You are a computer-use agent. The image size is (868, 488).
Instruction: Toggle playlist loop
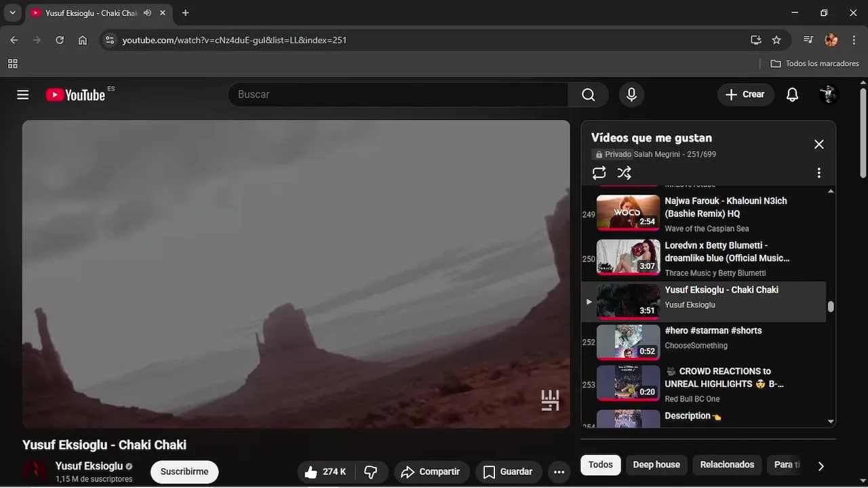click(x=599, y=173)
